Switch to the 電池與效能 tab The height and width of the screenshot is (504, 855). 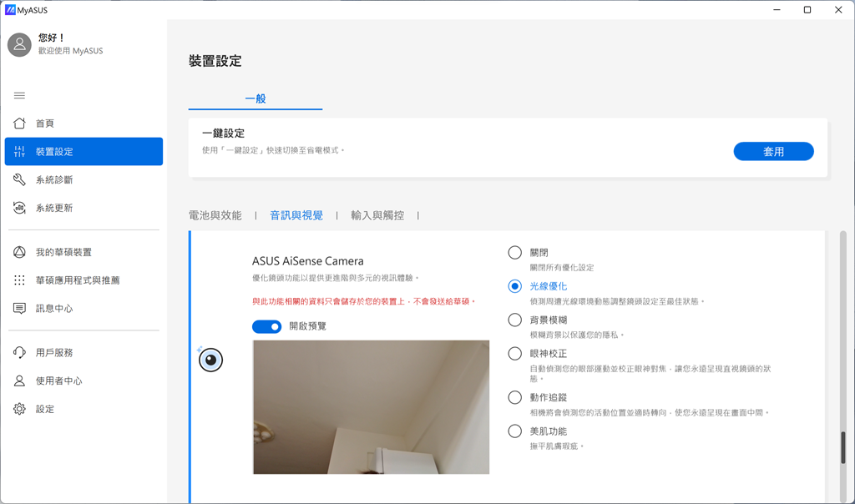pyautogui.click(x=215, y=215)
